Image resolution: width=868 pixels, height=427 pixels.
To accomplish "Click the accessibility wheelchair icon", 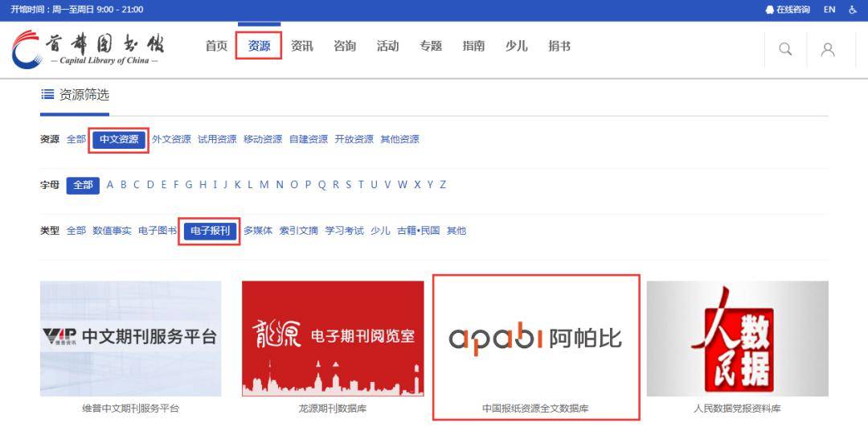I will [x=853, y=10].
